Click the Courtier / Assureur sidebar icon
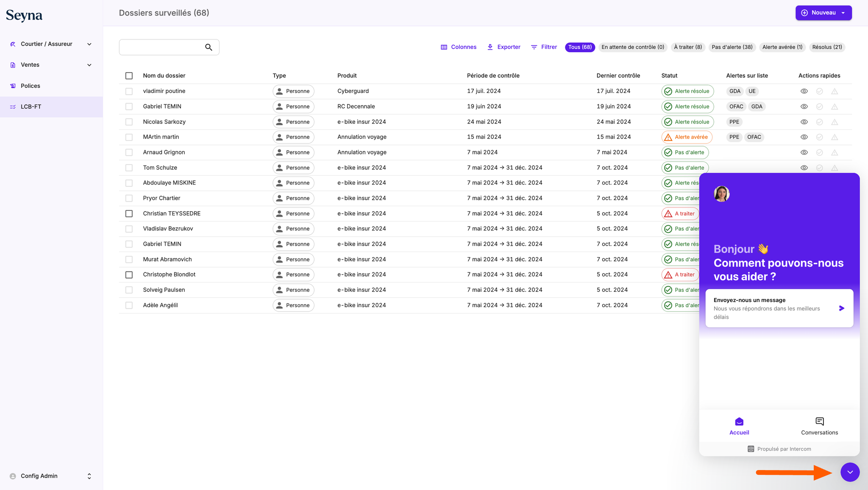Screen dimensions: 868x490 coord(13,44)
